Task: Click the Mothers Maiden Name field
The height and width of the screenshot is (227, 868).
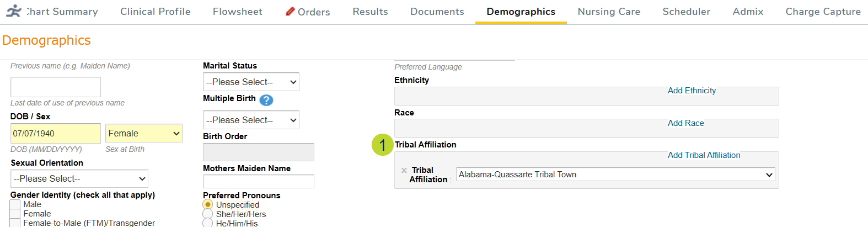Action: [258, 182]
